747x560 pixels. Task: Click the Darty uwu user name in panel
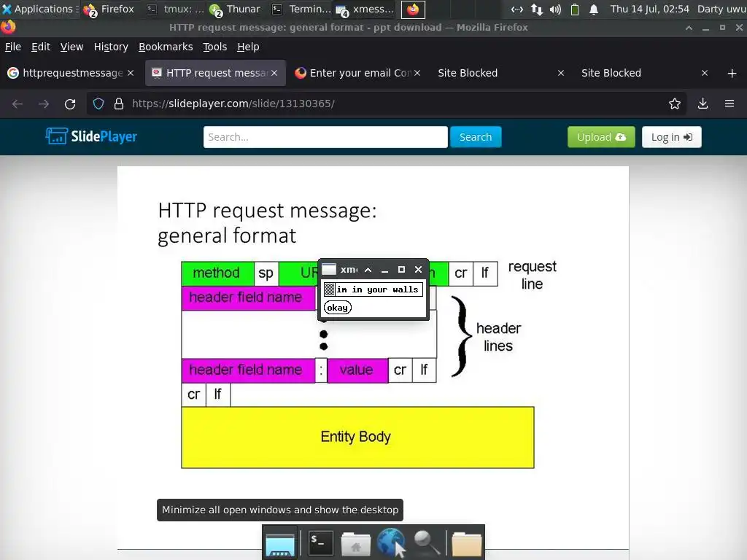click(721, 9)
